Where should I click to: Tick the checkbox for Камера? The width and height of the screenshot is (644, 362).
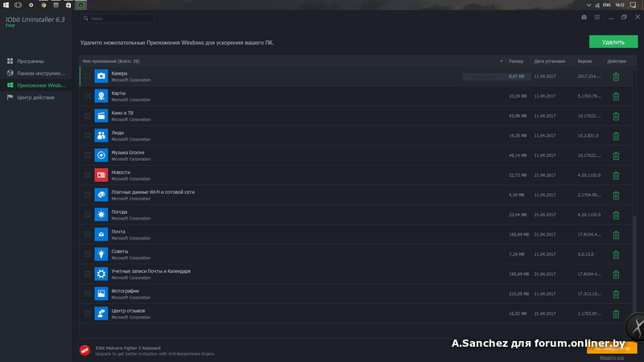pos(88,76)
